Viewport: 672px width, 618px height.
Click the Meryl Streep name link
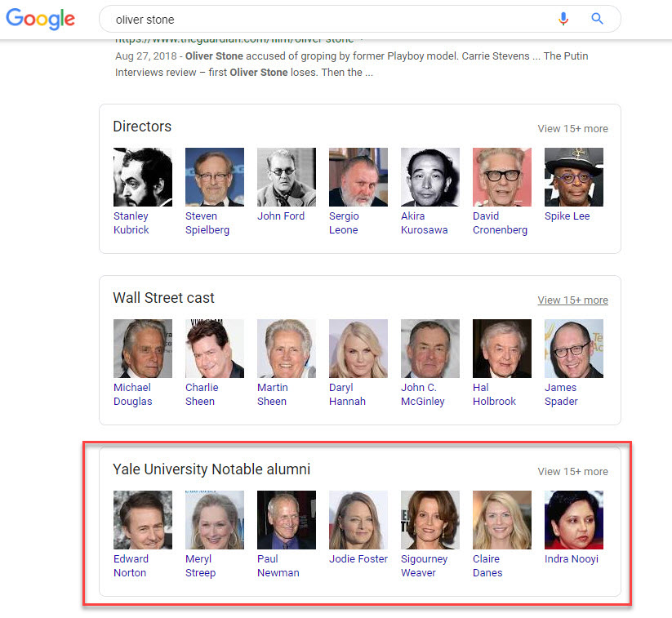[200, 566]
